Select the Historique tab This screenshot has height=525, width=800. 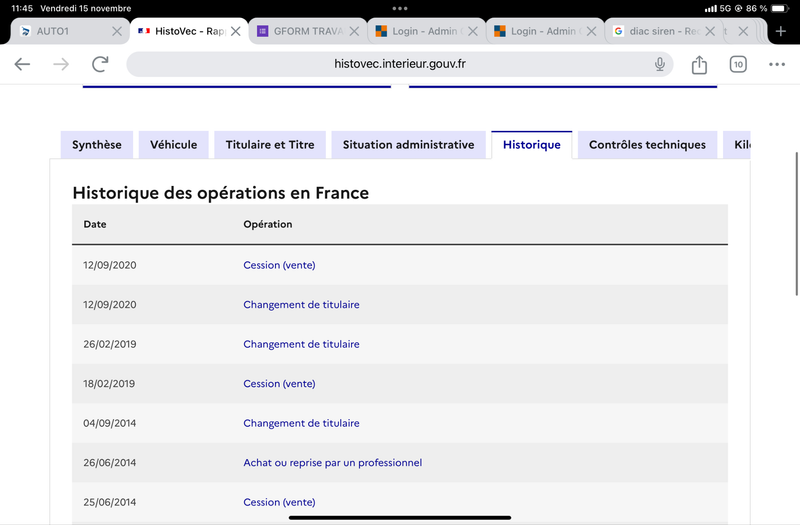(532, 145)
